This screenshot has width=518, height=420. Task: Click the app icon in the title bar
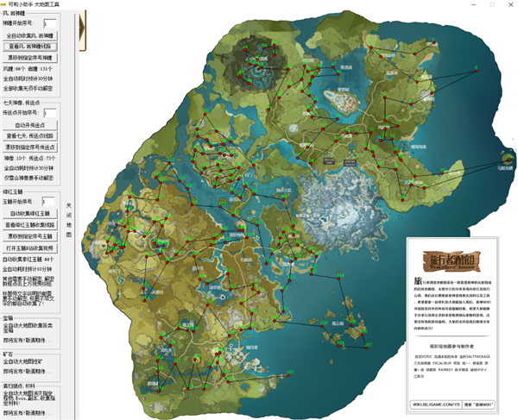pos(3,4)
